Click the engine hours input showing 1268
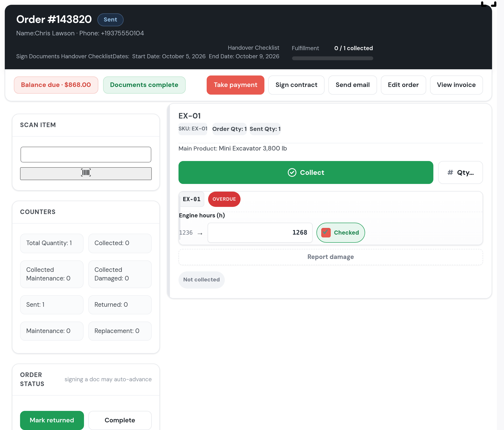The height and width of the screenshot is (430, 504). (x=260, y=232)
